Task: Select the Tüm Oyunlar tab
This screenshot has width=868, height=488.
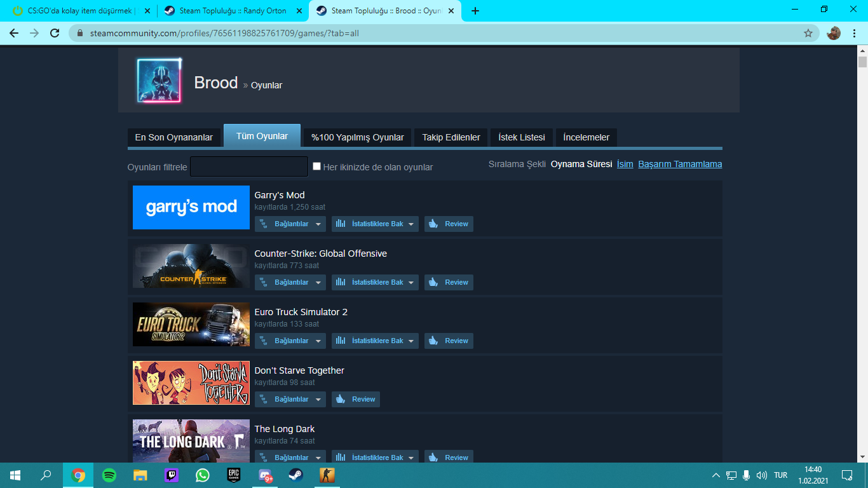Action: click(262, 136)
